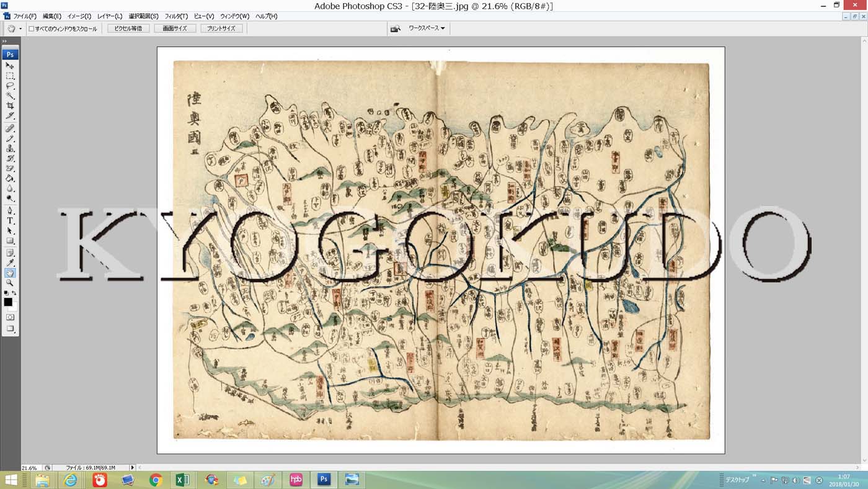
Task: Click the vertical scrollbar up arrow
Action: click(x=864, y=41)
